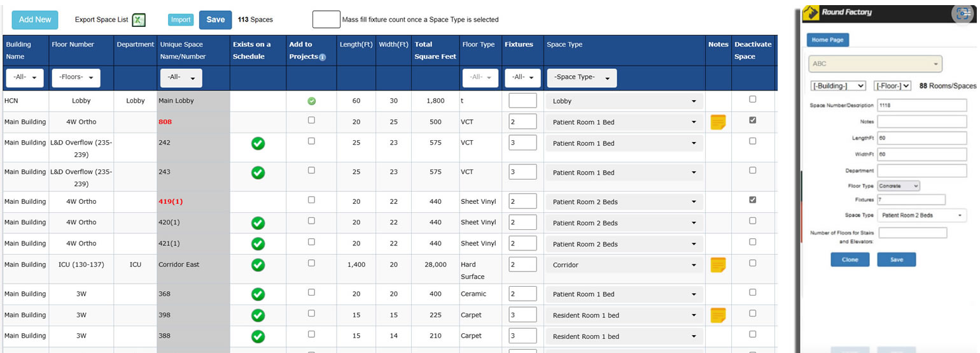Viewport: 980px width, 353px height.
Task: Click Space Number/Description field with 1118
Action: click(922, 105)
